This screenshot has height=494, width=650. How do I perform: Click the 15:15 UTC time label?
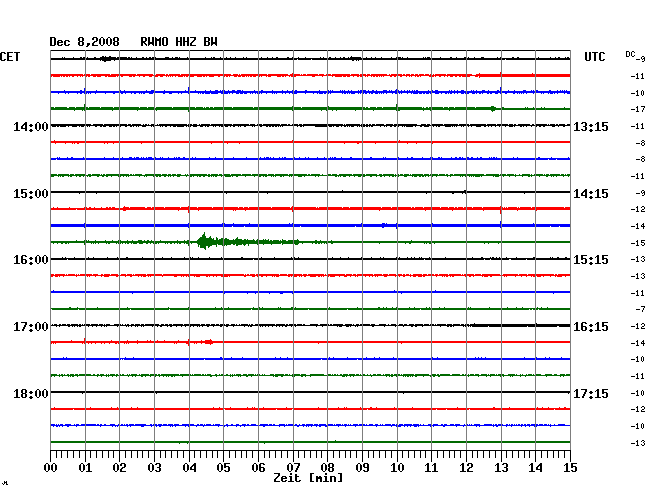pos(591,260)
